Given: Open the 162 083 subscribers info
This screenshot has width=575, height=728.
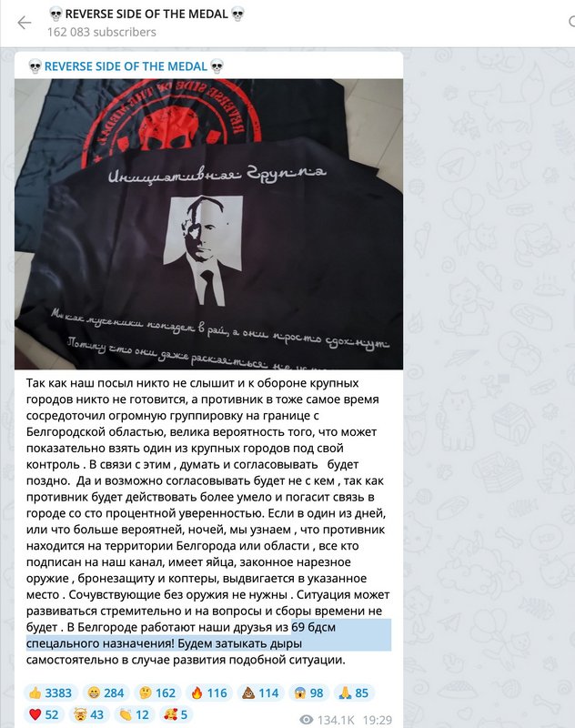Looking at the screenshot, I should [x=102, y=32].
